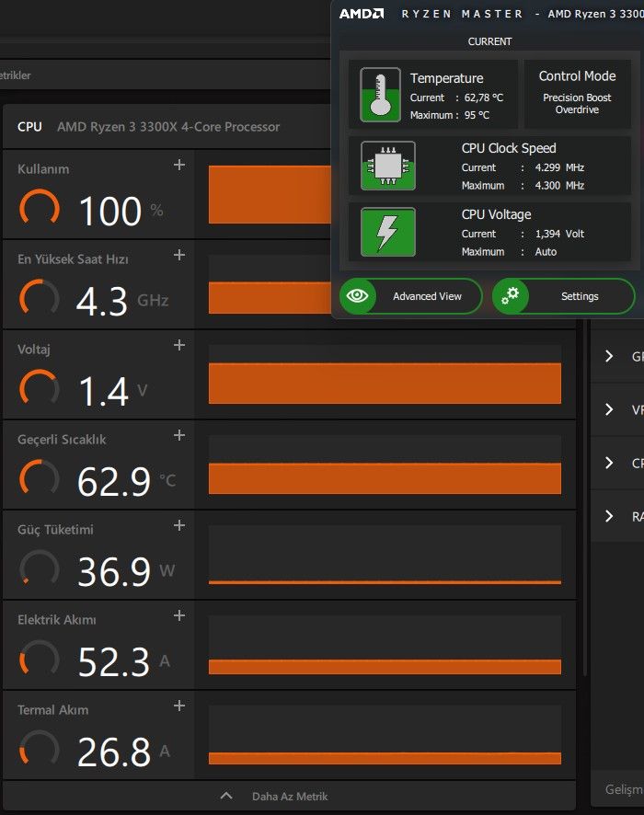644x815 pixels.
Task: Expand the CP section chevron
Action: [609, 463]
